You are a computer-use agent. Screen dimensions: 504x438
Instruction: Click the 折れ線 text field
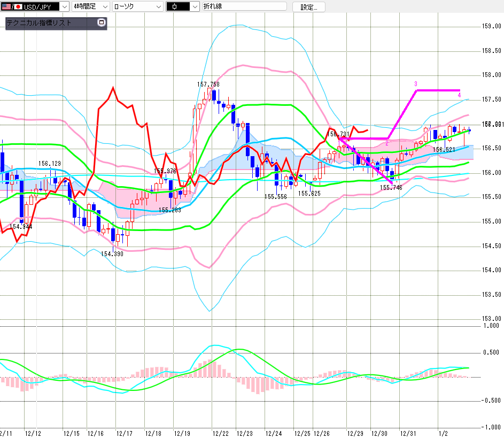pyautogui.click(x=245, y=6)
